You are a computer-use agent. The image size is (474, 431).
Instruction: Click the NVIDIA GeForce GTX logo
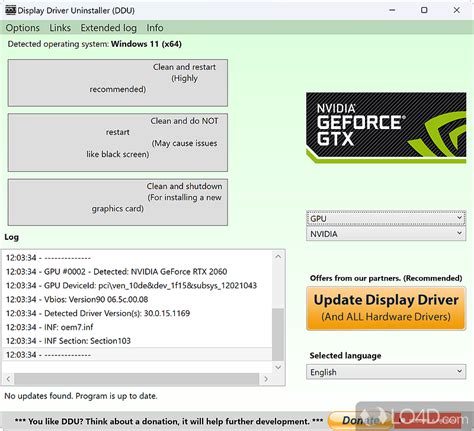386,128
